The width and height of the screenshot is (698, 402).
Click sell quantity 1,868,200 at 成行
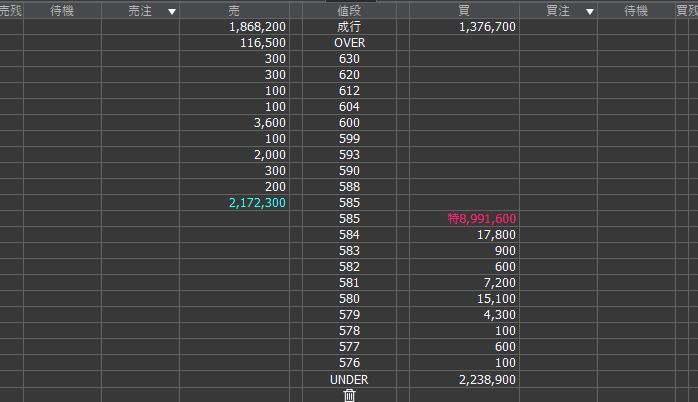[257, 27]
